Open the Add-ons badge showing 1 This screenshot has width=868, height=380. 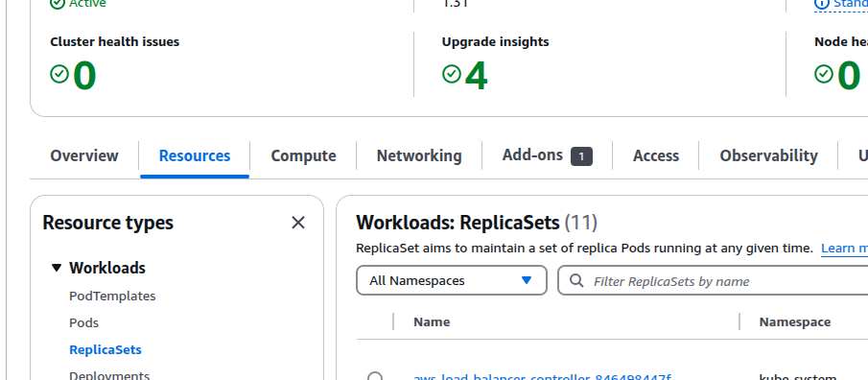click(582, 156)
